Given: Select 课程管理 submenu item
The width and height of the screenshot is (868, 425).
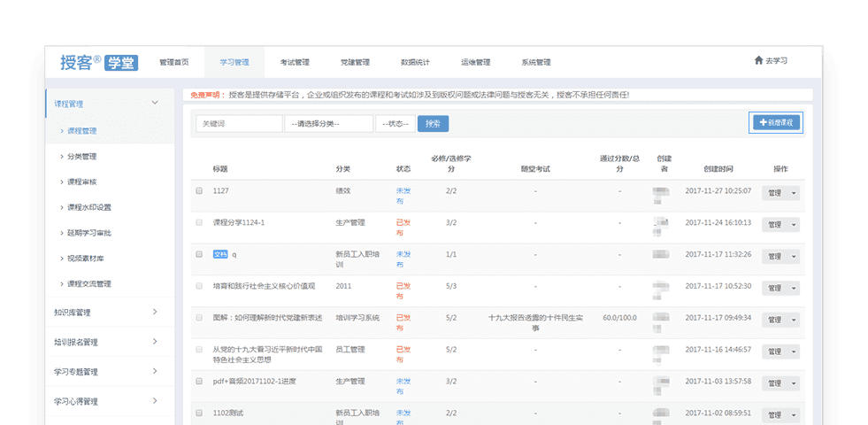Looking at the screenshot, I should [x=82, y=131].
